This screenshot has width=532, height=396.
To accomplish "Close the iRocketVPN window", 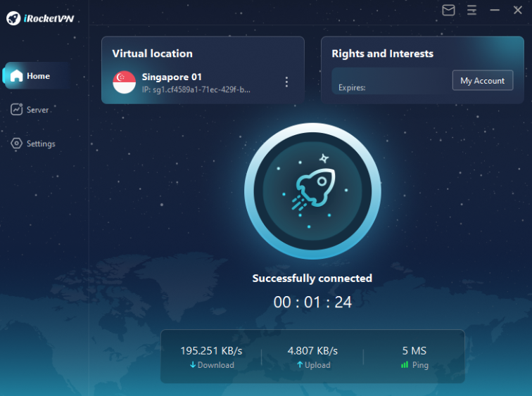I will [517, 10].
